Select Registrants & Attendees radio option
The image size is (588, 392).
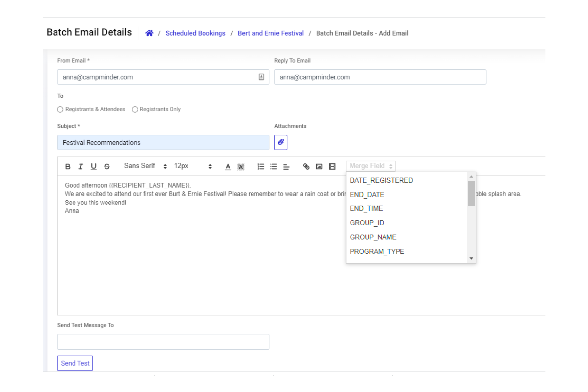[x=60, y=109]
